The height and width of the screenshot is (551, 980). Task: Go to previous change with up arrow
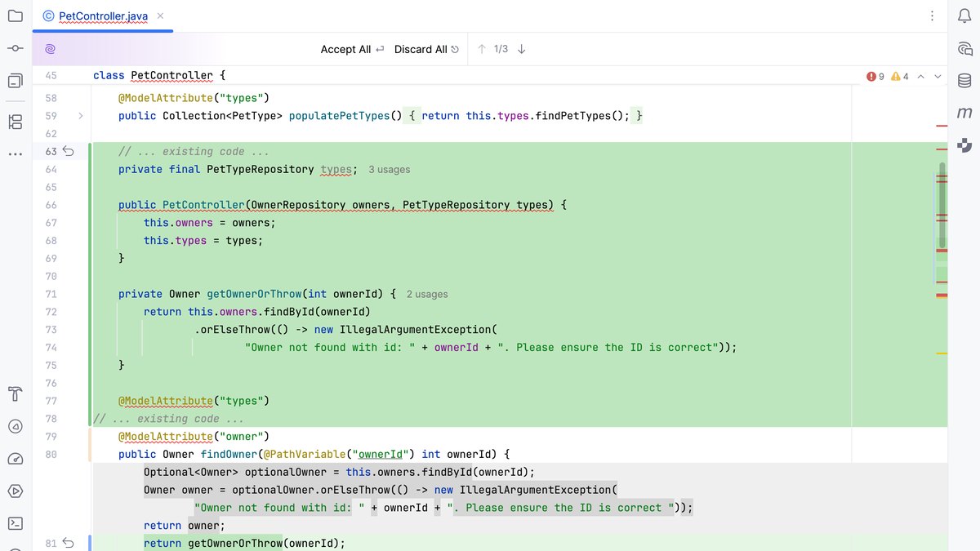(482, 49)
